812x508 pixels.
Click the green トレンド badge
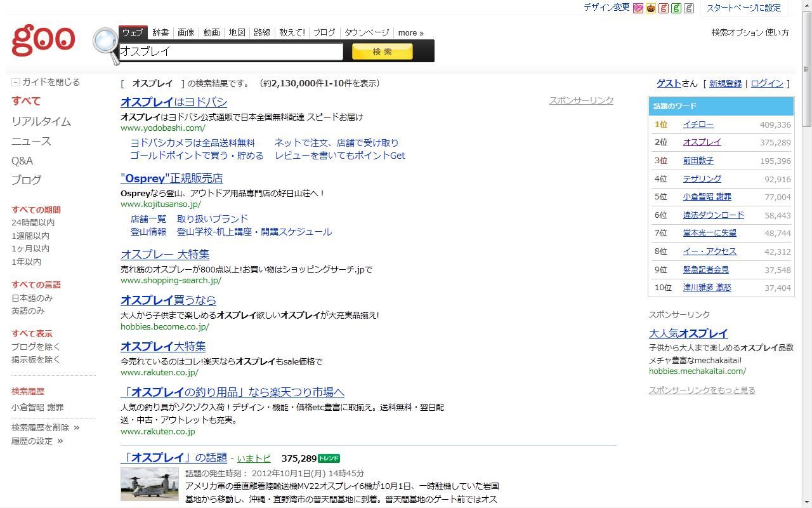click(x=329, y=458)
